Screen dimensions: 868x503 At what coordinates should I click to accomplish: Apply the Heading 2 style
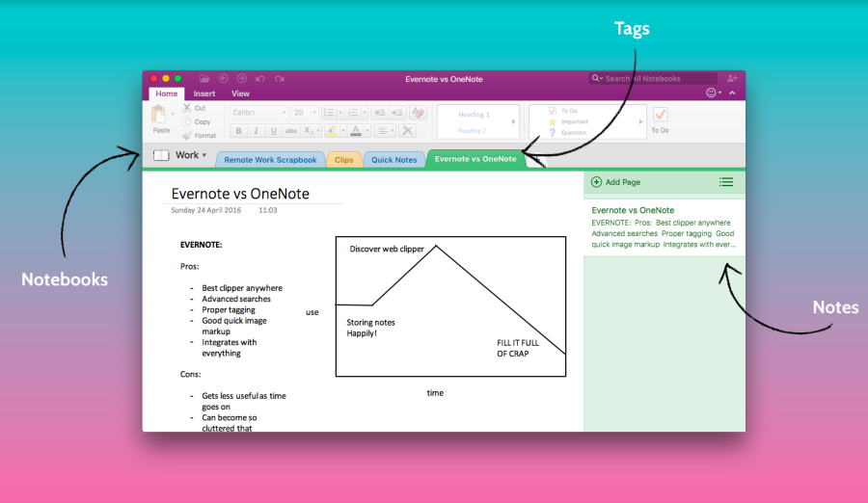(x=473, y=131)
